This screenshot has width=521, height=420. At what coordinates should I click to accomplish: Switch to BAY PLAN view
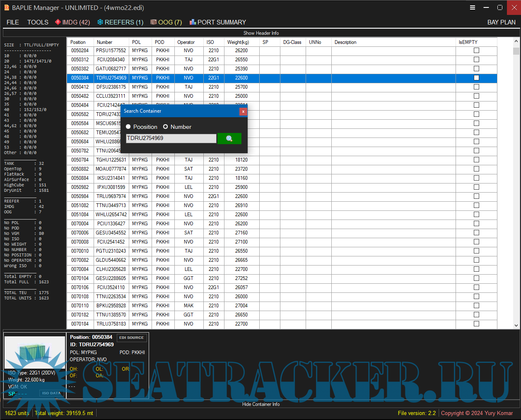[x=501, y=22]
